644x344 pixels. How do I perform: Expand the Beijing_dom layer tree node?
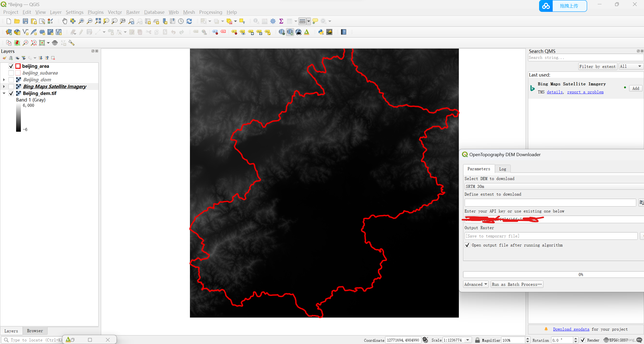4,80
